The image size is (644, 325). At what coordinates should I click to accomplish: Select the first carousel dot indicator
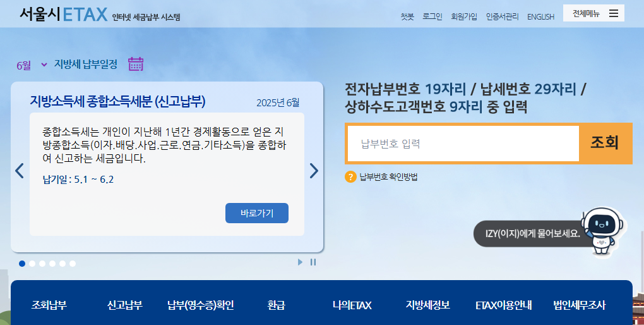(22, 264)
